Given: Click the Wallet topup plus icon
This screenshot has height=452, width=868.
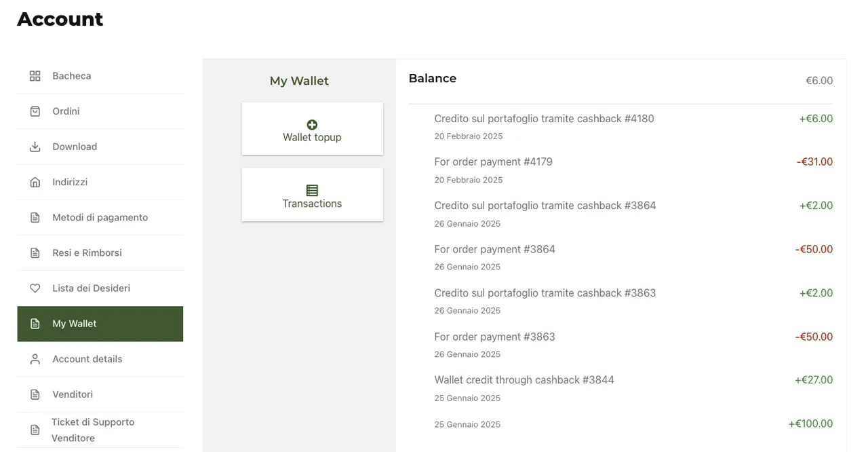Looking at the screenshot, I should (x=312, y=125).
